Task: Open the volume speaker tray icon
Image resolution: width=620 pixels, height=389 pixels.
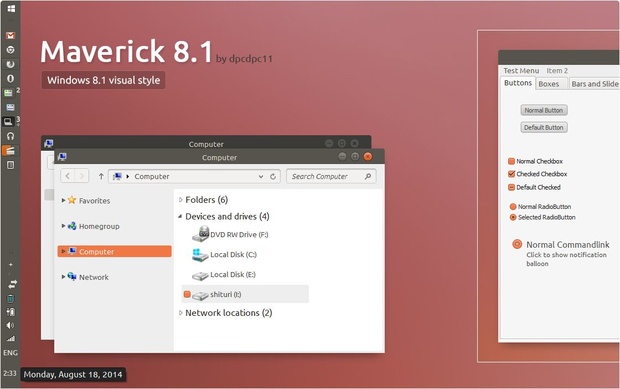Action: click(11, 325)
